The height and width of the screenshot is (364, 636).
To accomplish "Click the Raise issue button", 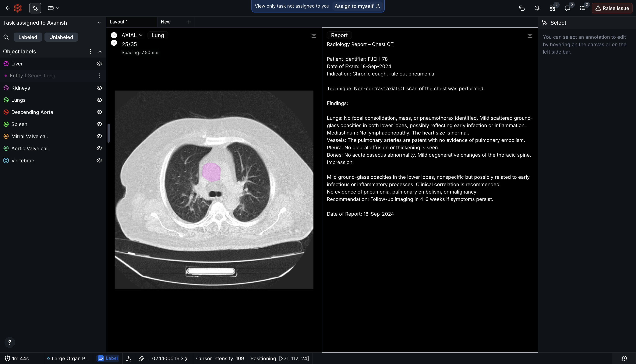I will [612, 8].
